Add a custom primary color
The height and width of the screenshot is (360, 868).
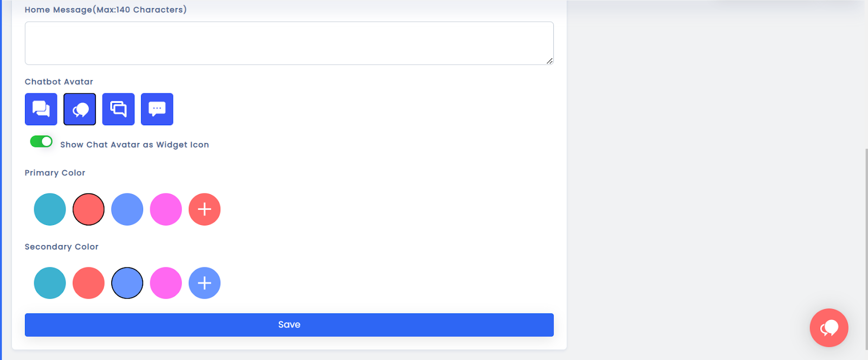click(205, 209)
